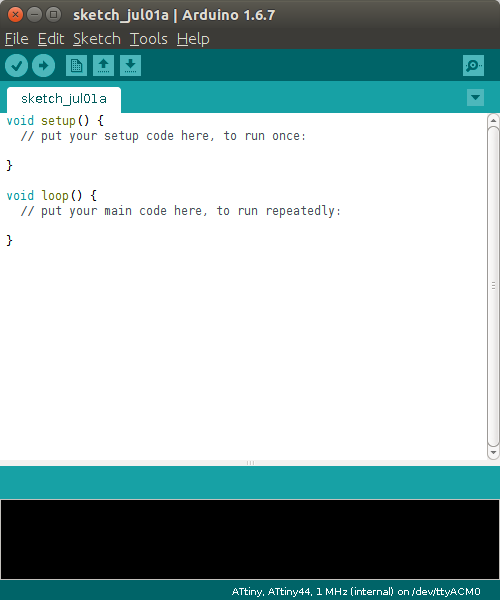Click the ATtiny44 board status text
The image size is (500, 600).
(x=356, y=592)
